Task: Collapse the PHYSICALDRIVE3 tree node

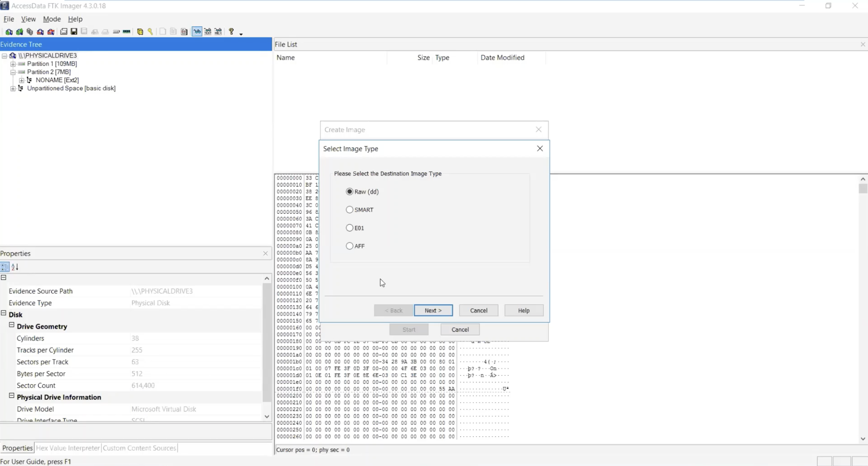Action: (x=4, y=56)
